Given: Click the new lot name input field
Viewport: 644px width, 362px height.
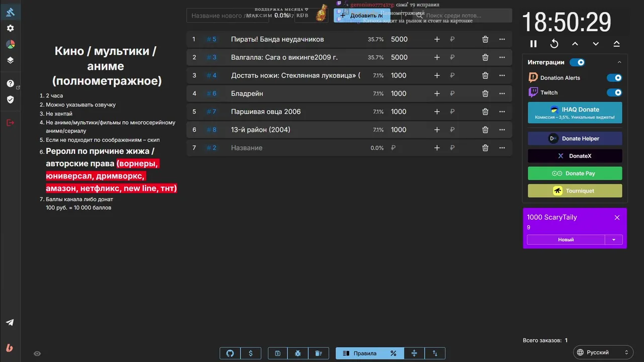Looking at the screenshot, I should pyautogui.click(x=227, y=16).
